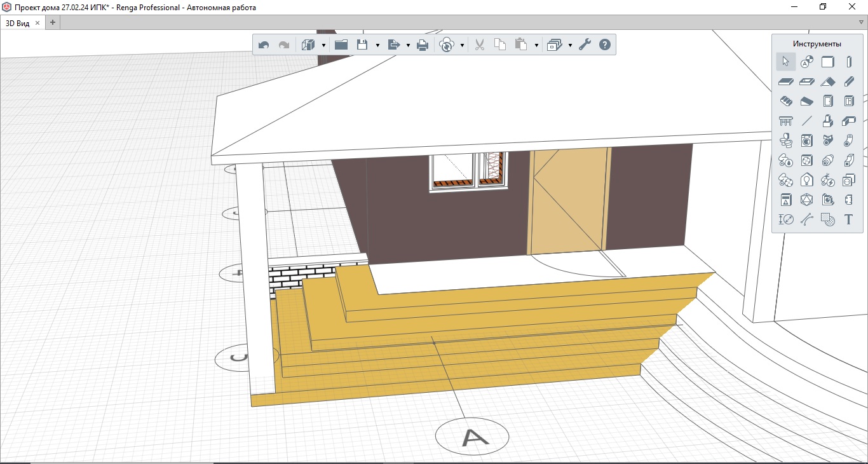Select the round duct accessory tool
This screenshot has width=868, height=464.
tap(827, 160)
